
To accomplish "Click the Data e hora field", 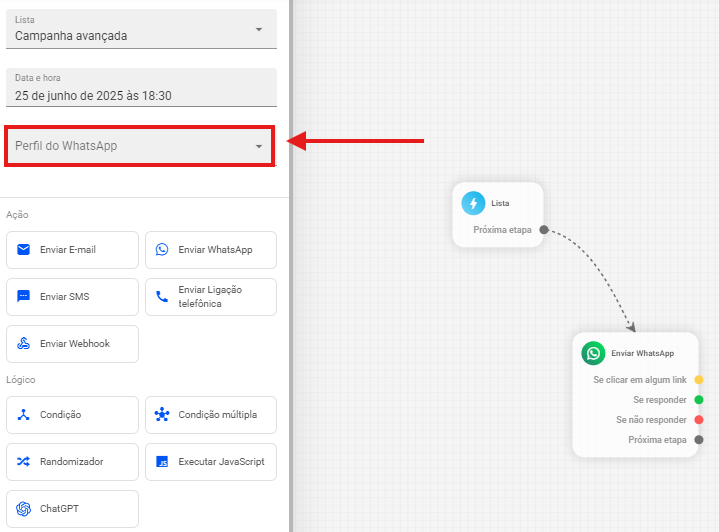I will click(x=138, y=88).
